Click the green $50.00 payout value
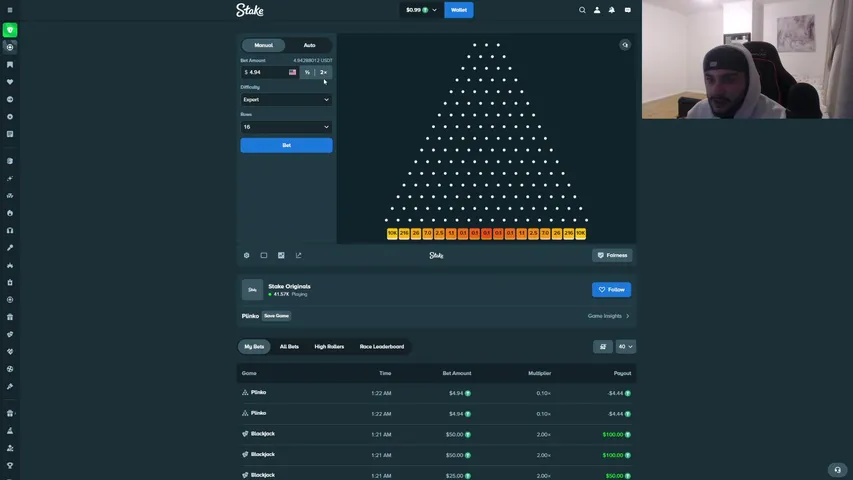The height and width of the screenshot is (480, 853). click(x=617, y=476)
